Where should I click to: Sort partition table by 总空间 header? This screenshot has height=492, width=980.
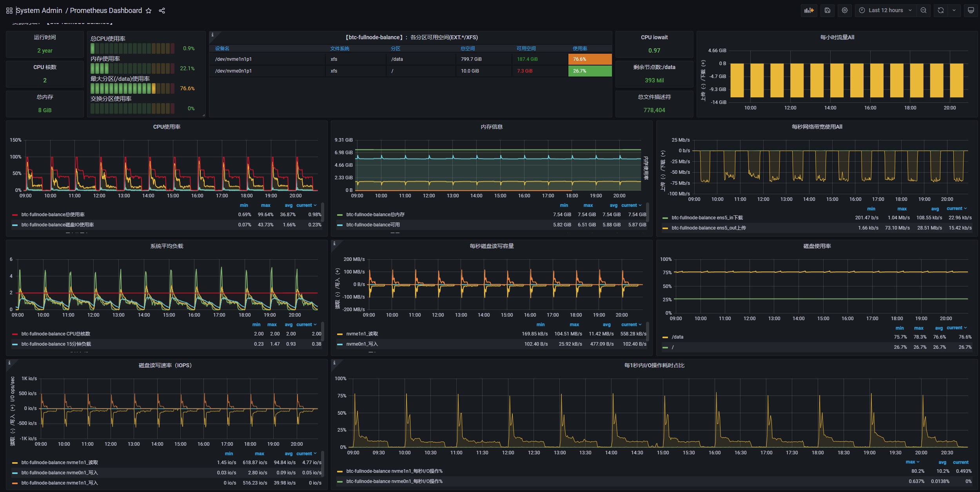pos(467,49)
